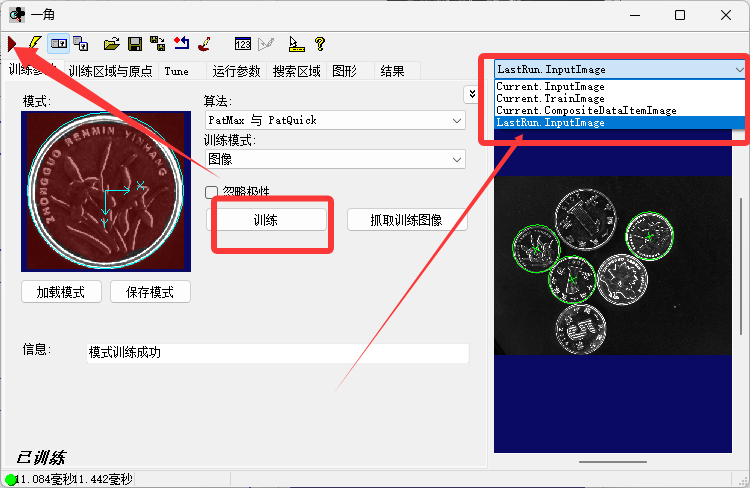Toggle the local image display icon
Viewport: 750px width, 488px height.
59,44
